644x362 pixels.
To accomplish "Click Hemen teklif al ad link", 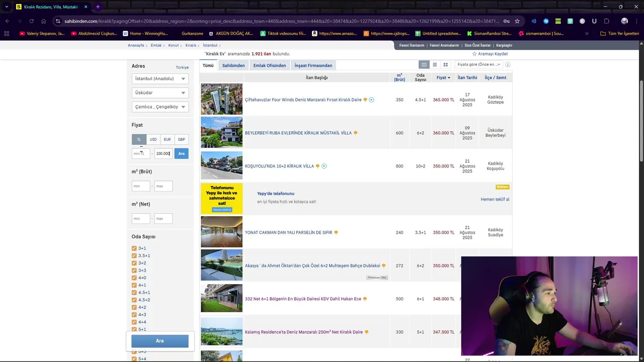I will click(495, 199).
